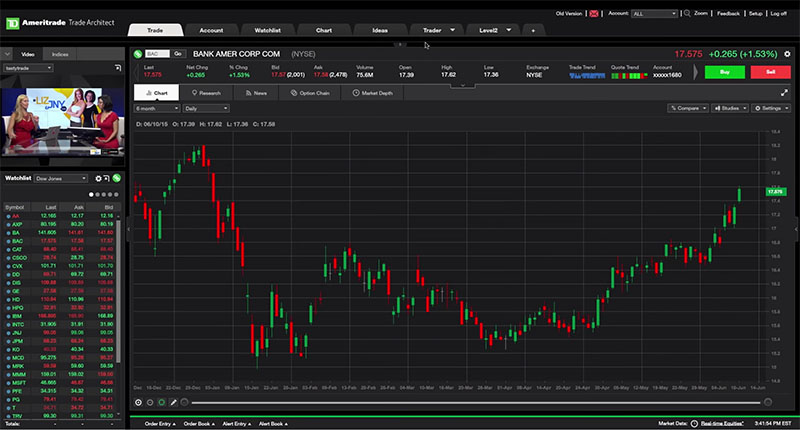Pop out the video panel icon
This screenshot has width=800, height=430.
pyautogui.click(x=118, y=67)
